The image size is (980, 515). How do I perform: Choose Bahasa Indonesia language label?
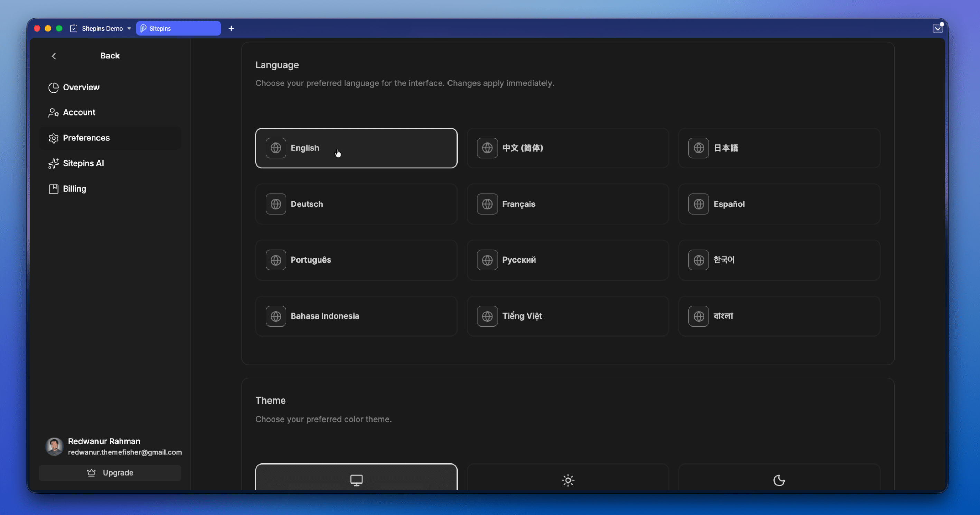324,316
